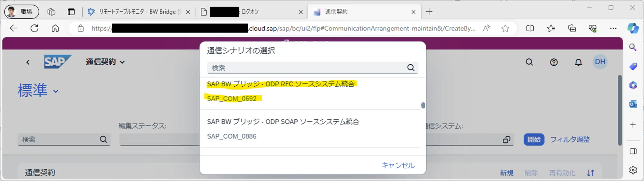Click the dialog list scrollbar thumb
Viewport: 644px width, 181px height.
tap(423, 105)
